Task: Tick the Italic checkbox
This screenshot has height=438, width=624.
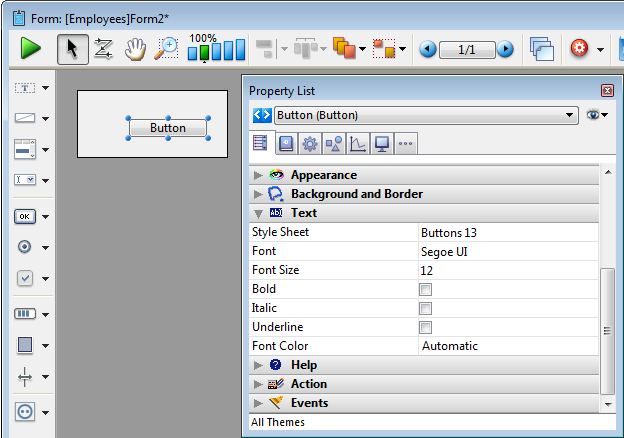Action: click(425, 309)
